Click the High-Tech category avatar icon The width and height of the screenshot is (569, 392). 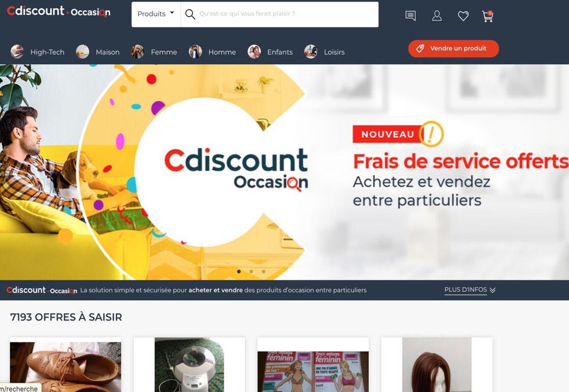(17, 51)
